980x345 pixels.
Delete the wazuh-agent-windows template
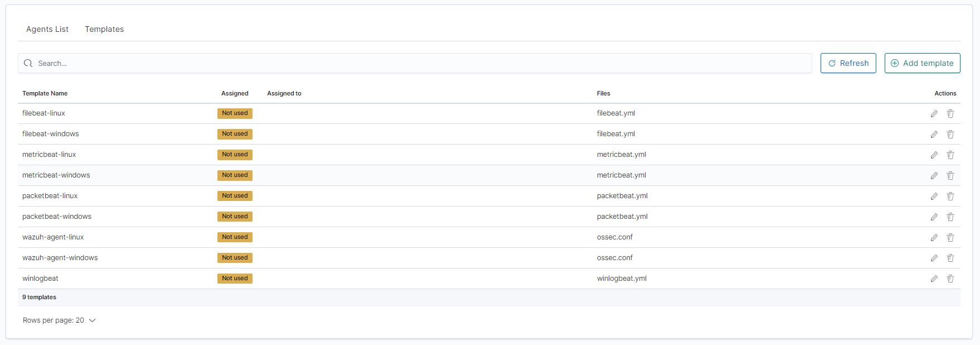[950, 258]
